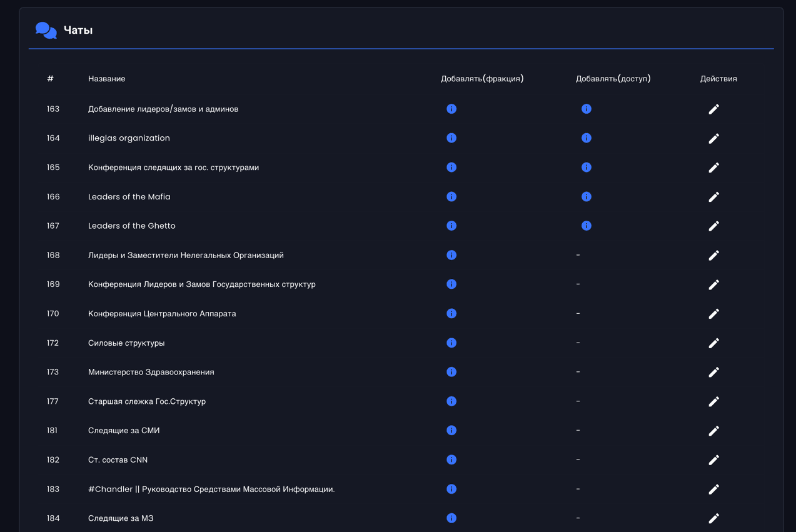View faction info for Министерство Здравоохранения
This screenshot has width=796, height=532.
tap(451, 372)
